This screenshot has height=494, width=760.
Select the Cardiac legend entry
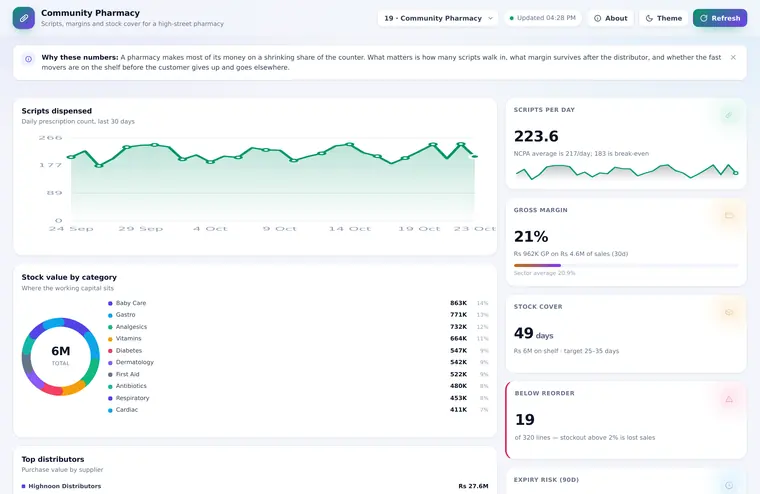tap(298, 410)
